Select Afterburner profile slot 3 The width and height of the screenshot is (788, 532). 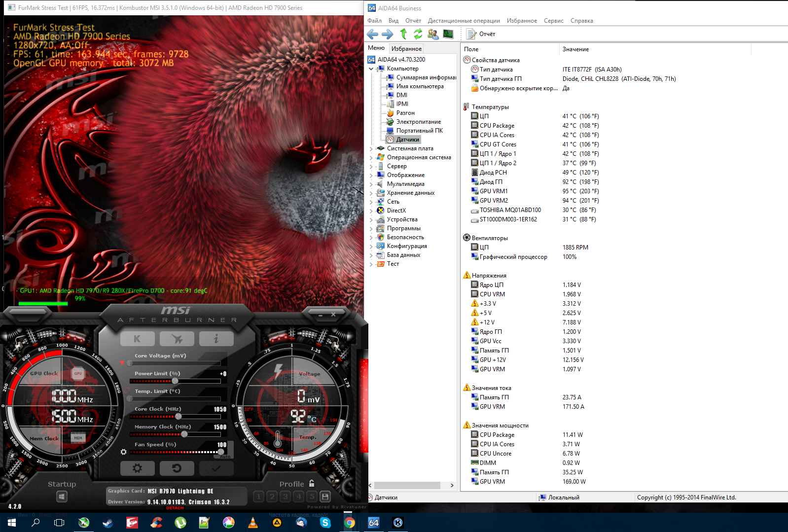coord(285,497)
